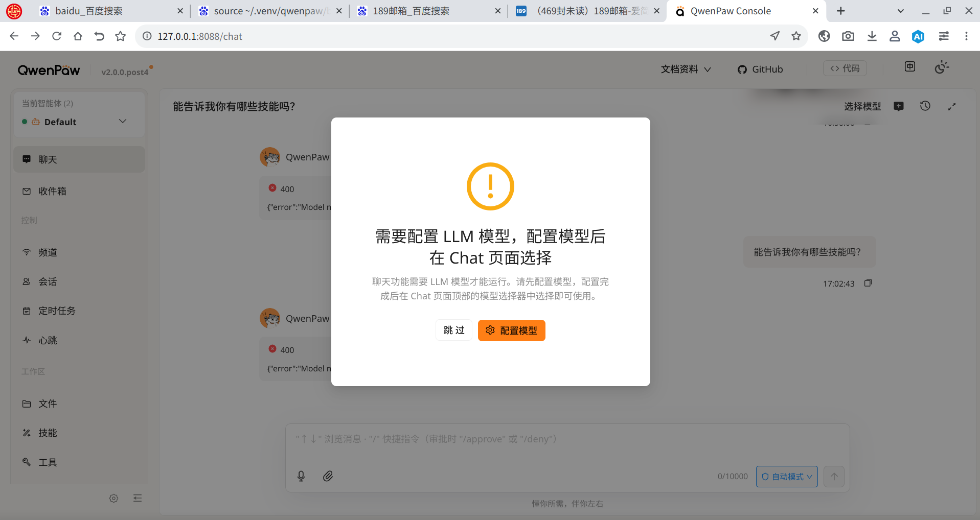This screenshot has height=520, width=980.
Task: Click the sidebar settings gear icon
Action: click(x=113, y=498)
